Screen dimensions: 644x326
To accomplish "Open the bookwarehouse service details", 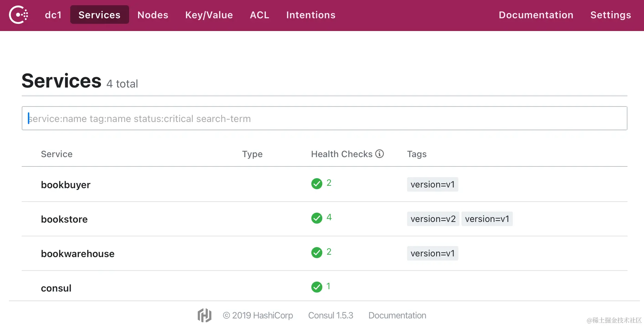I will click(78, 254).
